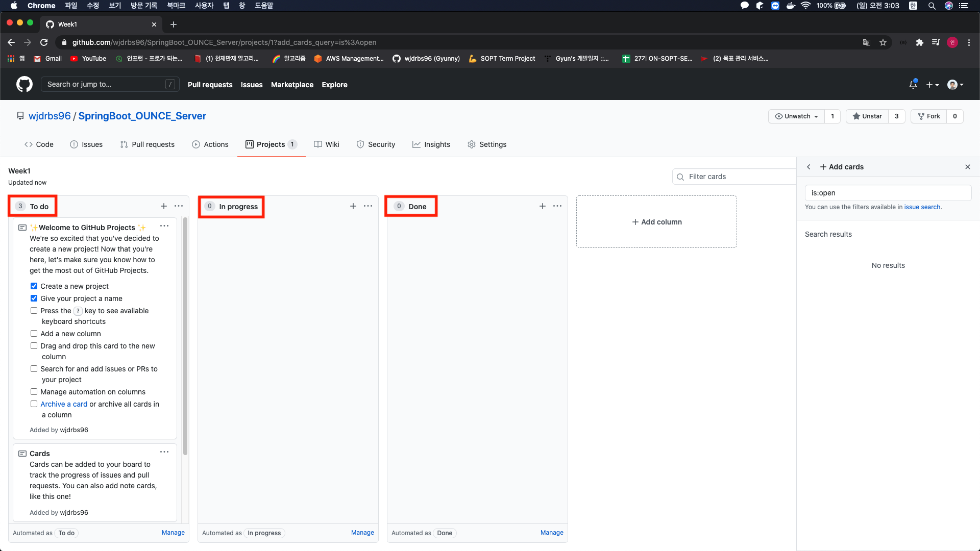Open the notifications bell icon
The width and height of the screenshot is (980, 551).
[x=913, y=85]
